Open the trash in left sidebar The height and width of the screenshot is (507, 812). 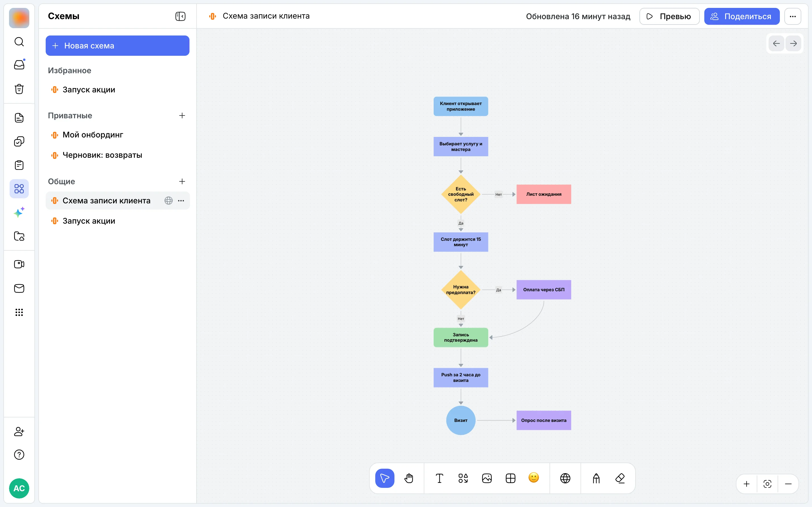pyautogui.click(x=19, y=89)
